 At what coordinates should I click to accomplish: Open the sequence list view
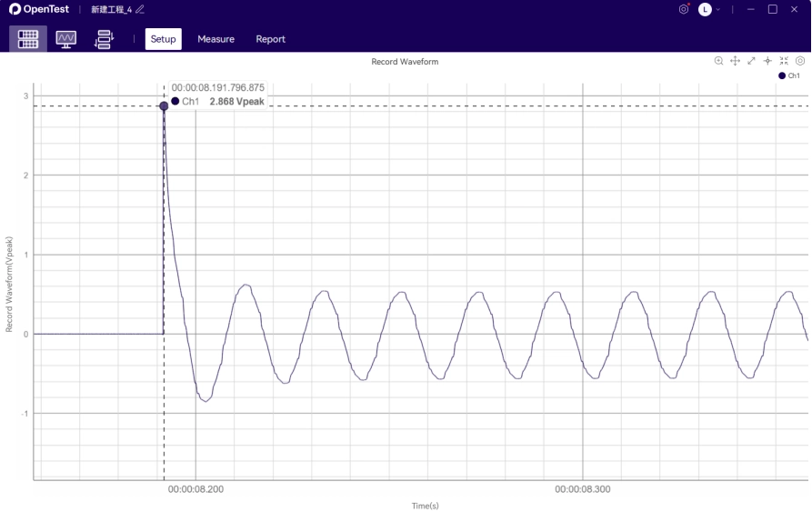coord(104,39)
